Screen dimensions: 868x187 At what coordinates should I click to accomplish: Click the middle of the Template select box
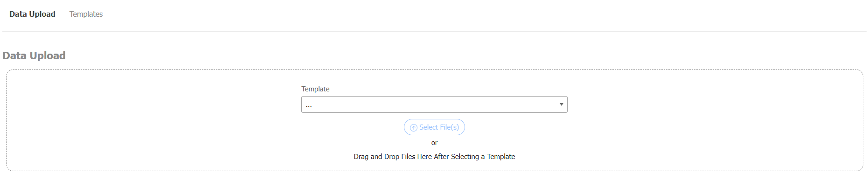point(434,104)
